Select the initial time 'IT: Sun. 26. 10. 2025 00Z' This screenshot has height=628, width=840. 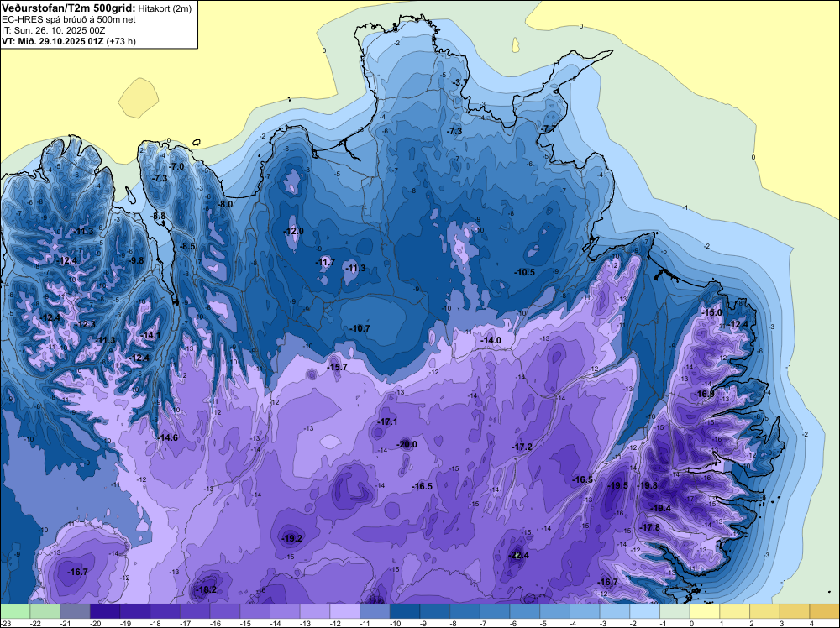pos(54,30)
